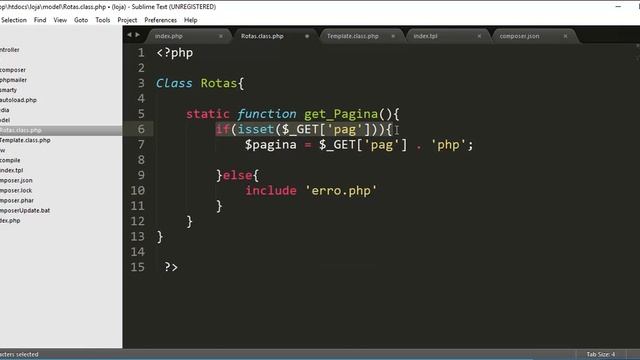Click the else keyword on line 9
The width and height of the screenshot is (640, 360).
[238, 176]
